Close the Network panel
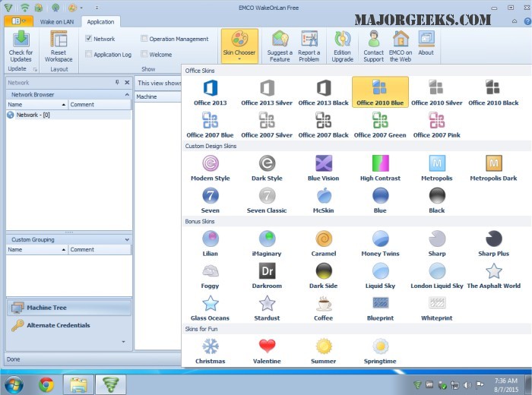This screenshot has width=532, height=395. click(127, 82)
